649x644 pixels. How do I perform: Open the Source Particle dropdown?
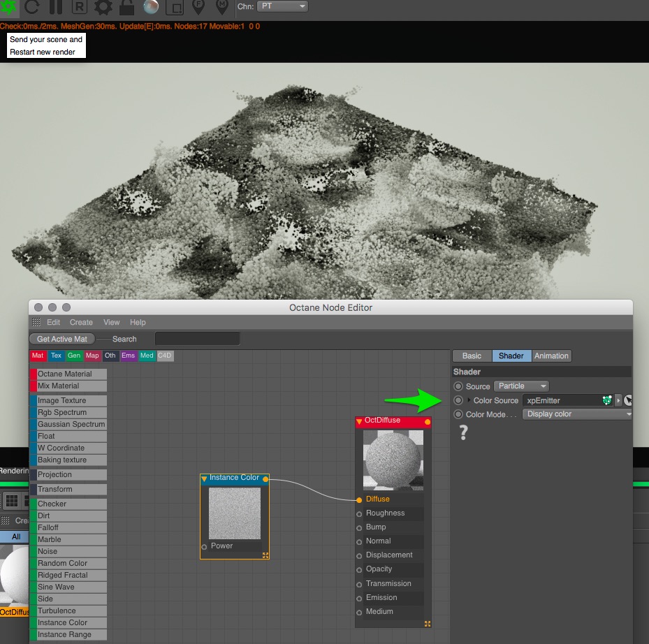[521, 386]
